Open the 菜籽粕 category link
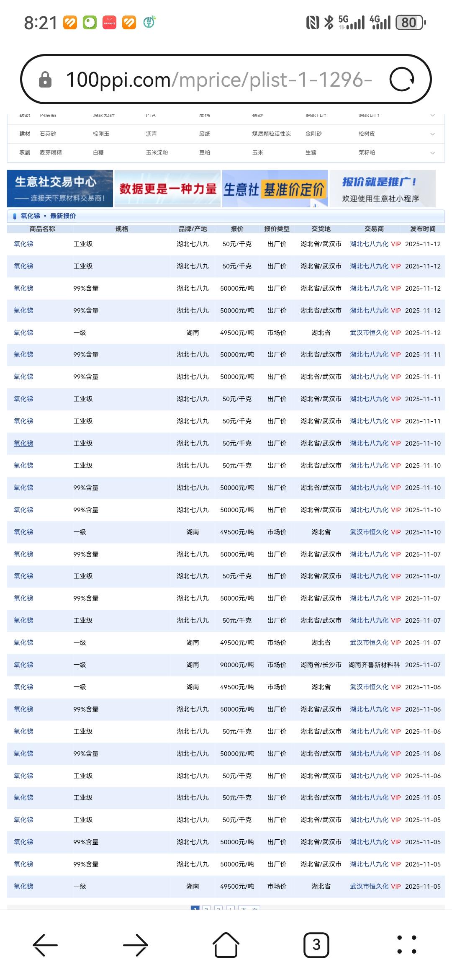This screenshot has width=452, height=980. click(x=367, y=152)
